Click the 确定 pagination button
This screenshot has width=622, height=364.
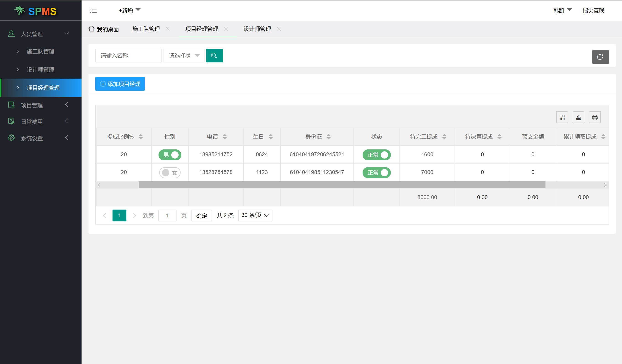[x=201, y=215]
